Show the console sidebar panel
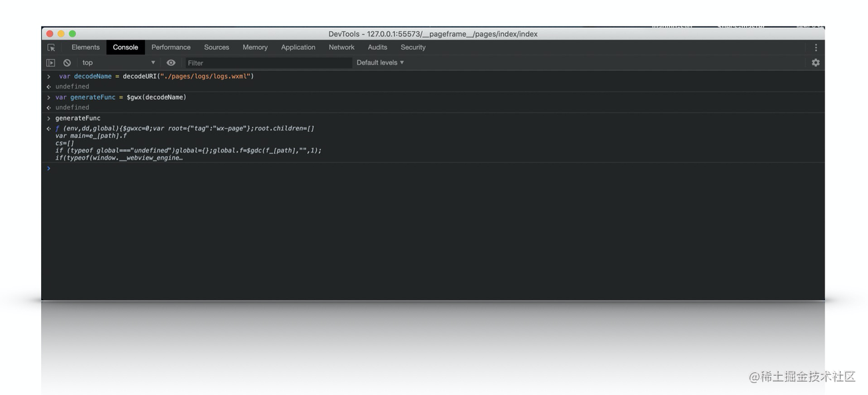 (51, 63)
